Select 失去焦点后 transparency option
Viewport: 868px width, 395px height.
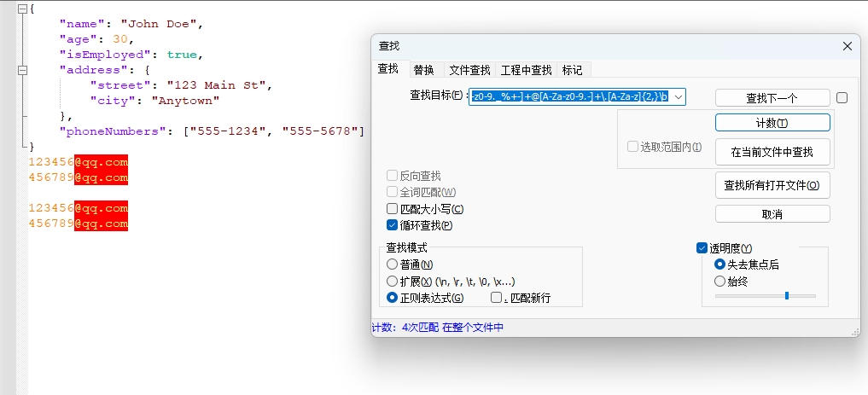(x=719, y=264)
